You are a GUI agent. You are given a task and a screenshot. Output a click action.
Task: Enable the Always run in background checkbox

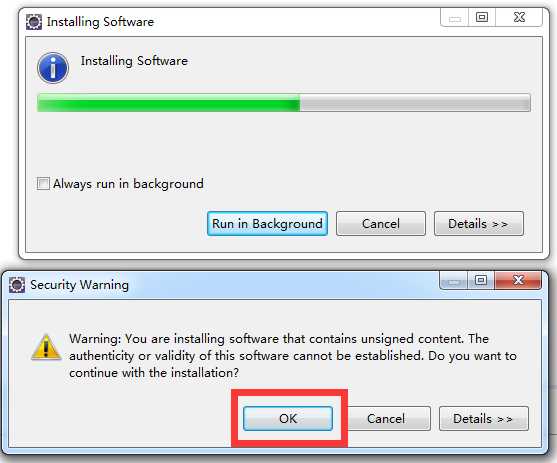43,184
